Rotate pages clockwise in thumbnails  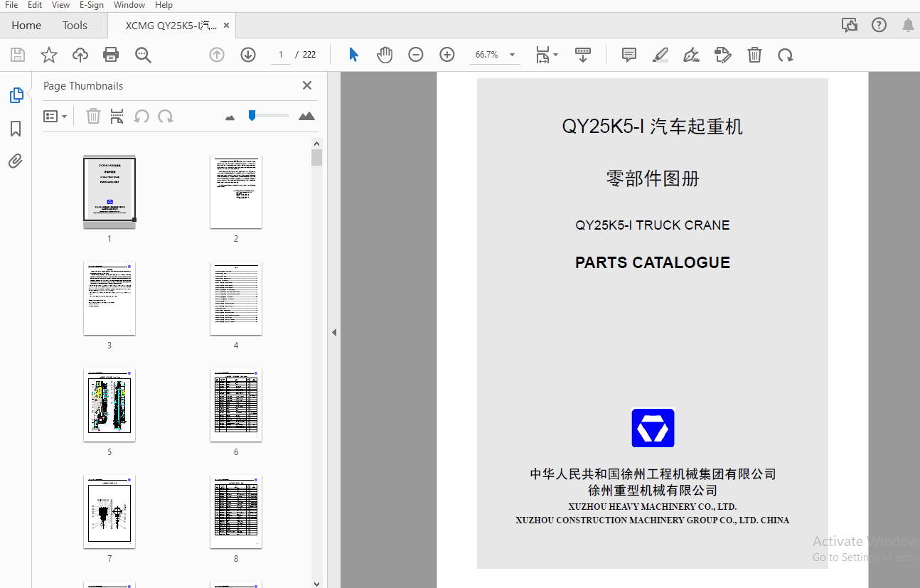pos(166,116)
